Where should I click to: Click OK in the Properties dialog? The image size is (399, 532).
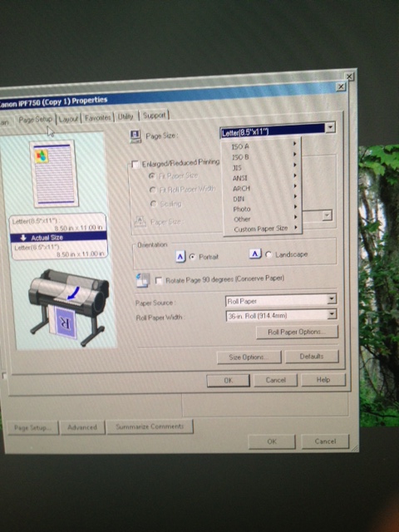(x=229, y=381)
